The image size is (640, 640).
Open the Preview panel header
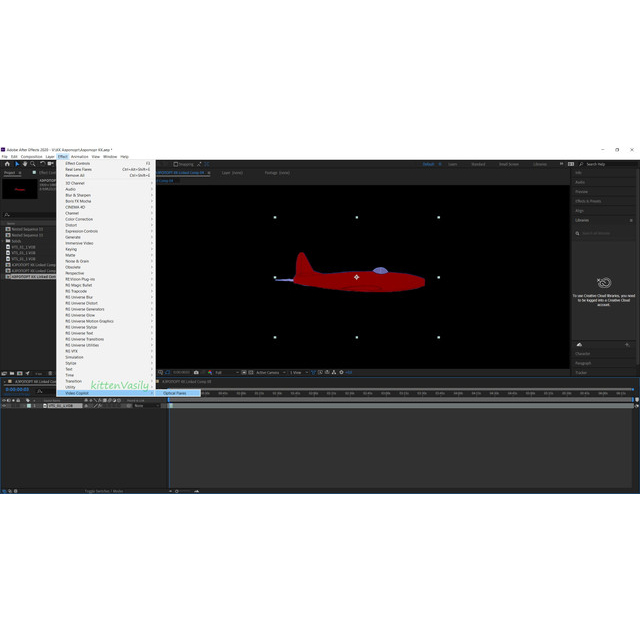point(581,192)
